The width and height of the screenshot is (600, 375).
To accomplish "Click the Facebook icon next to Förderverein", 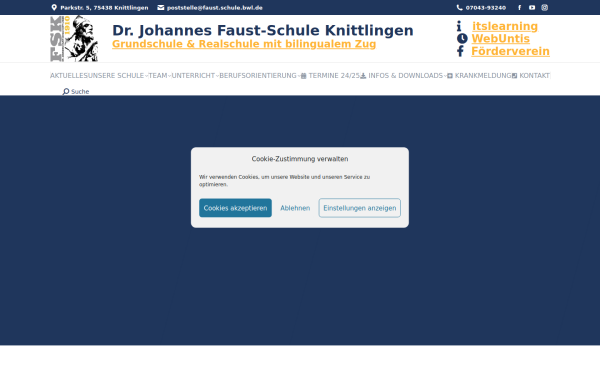I will pyautogui.click(x=460, y=51).
